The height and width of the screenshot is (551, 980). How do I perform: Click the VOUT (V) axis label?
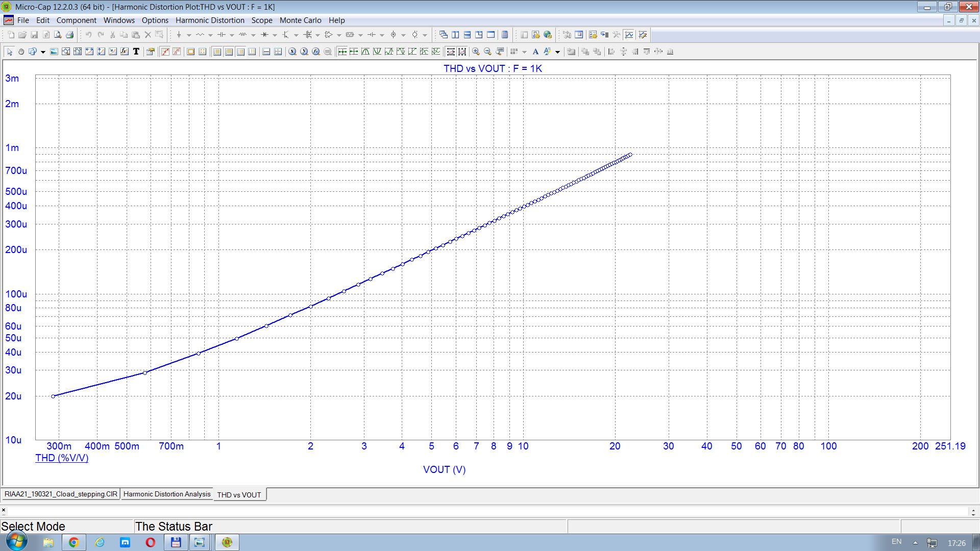444,469
